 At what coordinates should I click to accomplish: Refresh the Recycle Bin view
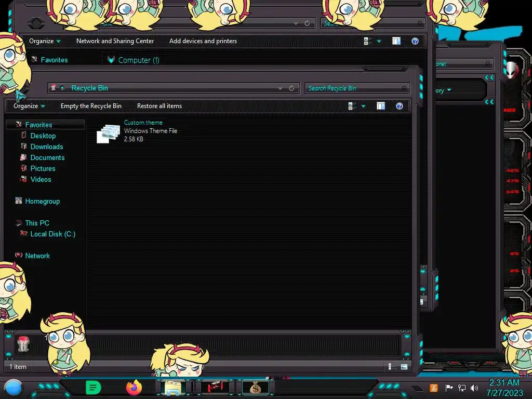[x=291, y=88]
